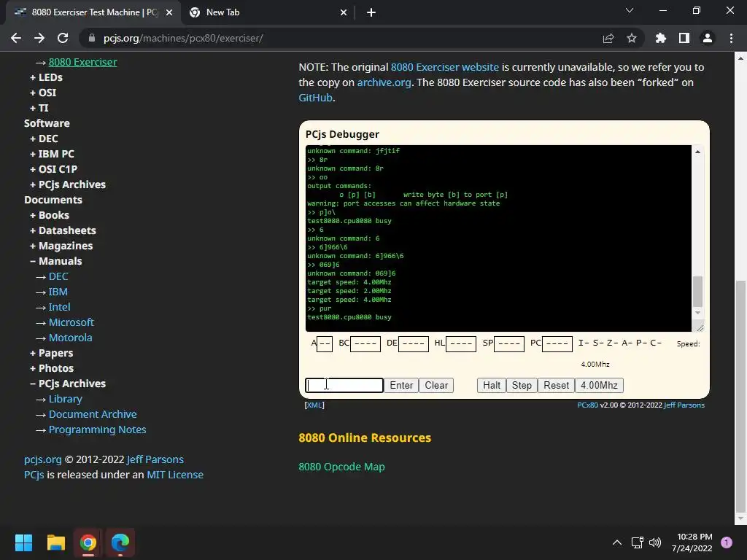Image resolution: width=747 pixels, height=560 pixels.
Task: Toggle the Chrome side panel icon
Action: point(684,38)
